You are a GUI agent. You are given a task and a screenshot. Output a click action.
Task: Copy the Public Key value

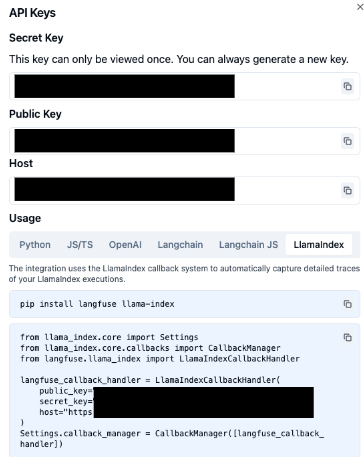click(x=348, y=141)
